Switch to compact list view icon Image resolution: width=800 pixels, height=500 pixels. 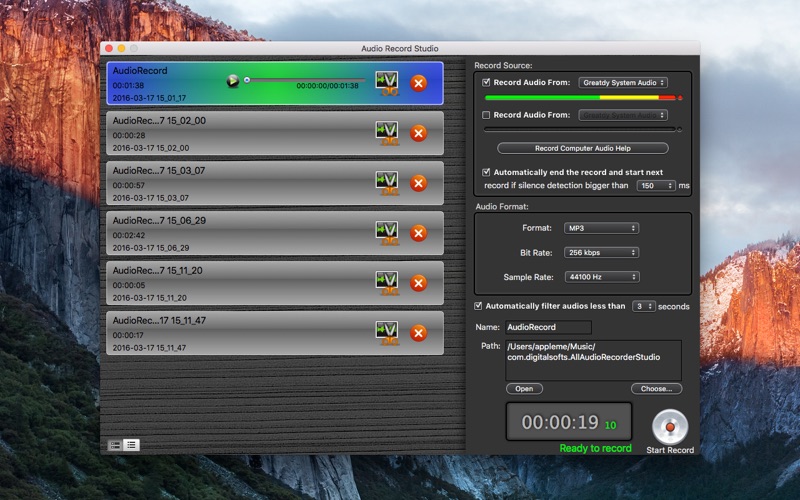[x=132, y=445]
